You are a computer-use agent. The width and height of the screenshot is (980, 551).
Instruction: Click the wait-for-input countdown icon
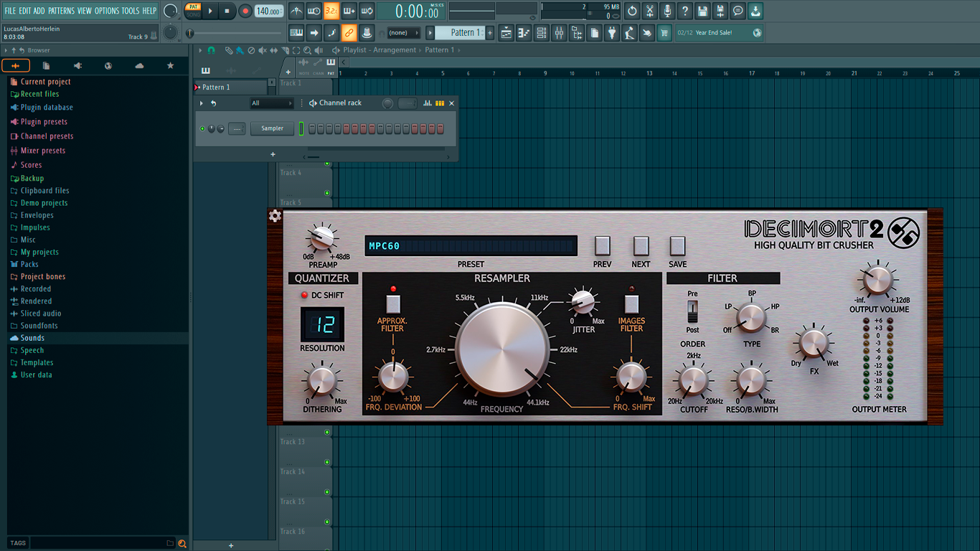[x=314, y=11]
